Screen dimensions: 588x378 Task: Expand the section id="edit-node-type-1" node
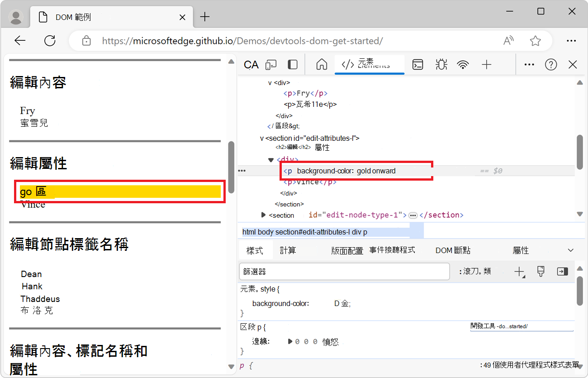264,215
